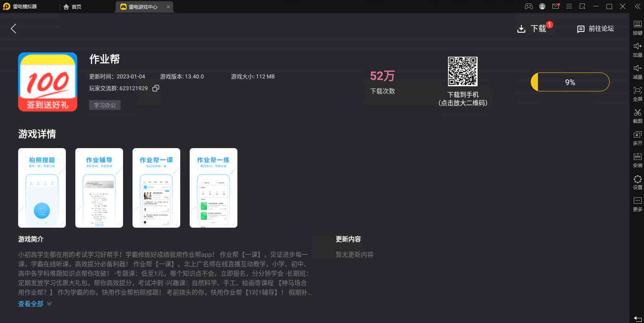
Task: Expand description with 查看全部
Action: (x=35, y=304)
